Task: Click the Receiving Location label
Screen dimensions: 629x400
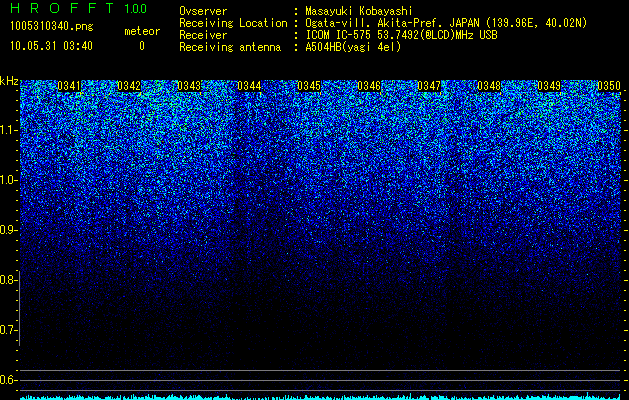Action: 233,23
